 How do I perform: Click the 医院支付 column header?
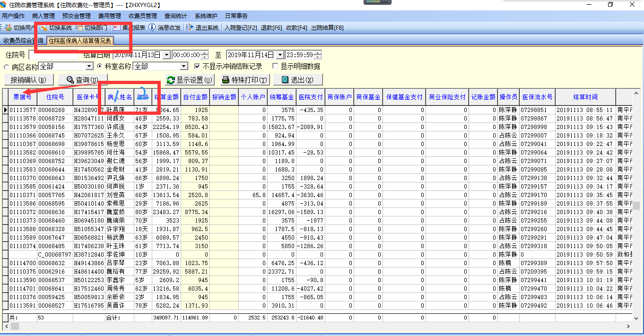311,97
